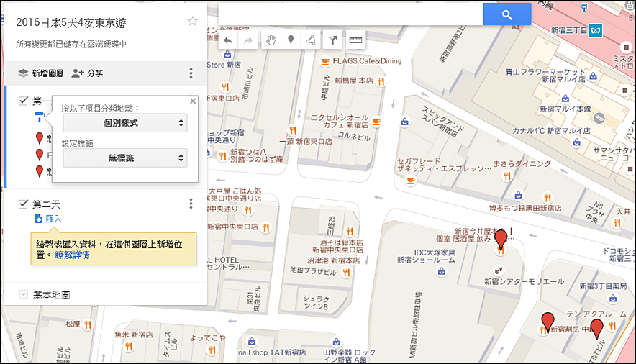Click the nail shop TAT新宿店 shopping icon
636x364 pixels.
252,341
